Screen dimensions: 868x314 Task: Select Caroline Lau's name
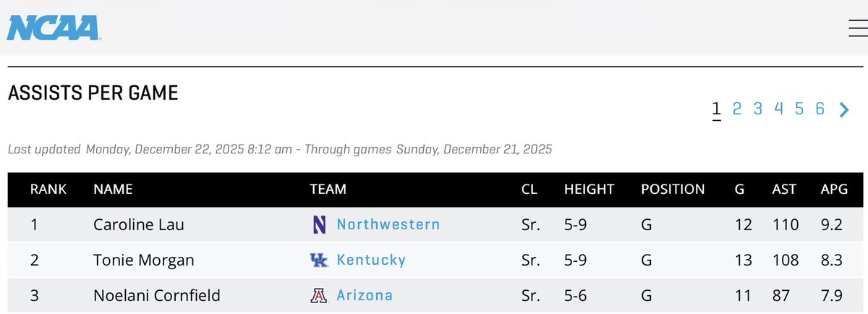pyautogui.click(x=139, y=225)
